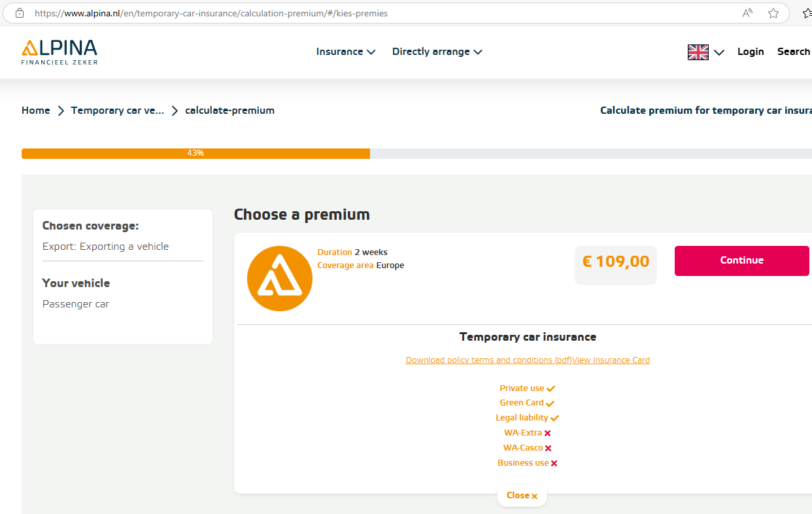Click the site info lock icon
Viewport: 812px width, 514px height.
(x=20, y=13)
